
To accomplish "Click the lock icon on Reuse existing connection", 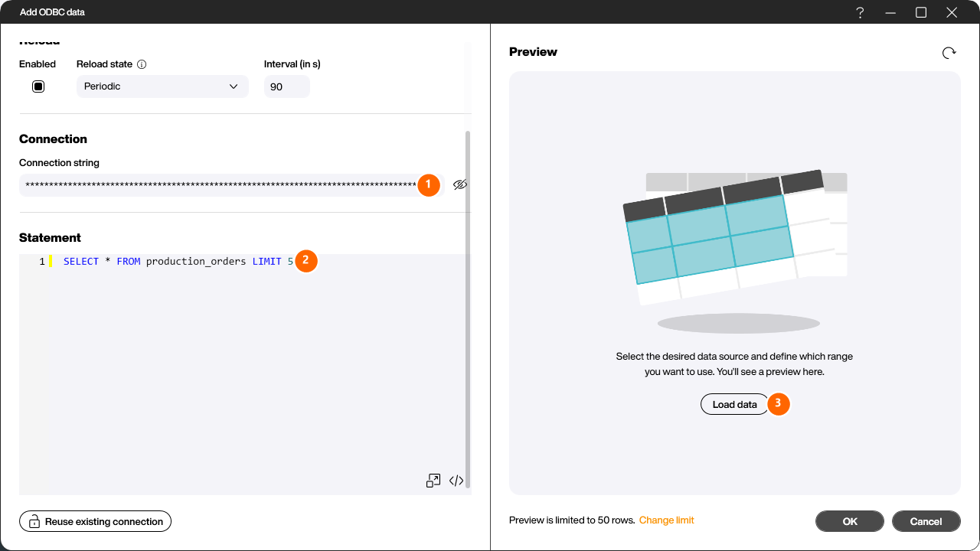I will click(x=34, y=522).
